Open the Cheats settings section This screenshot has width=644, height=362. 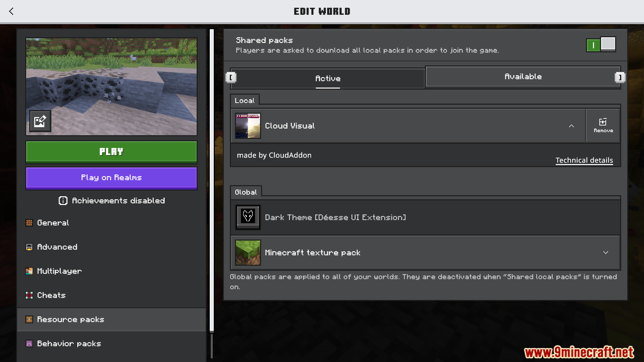pos(111,295)
